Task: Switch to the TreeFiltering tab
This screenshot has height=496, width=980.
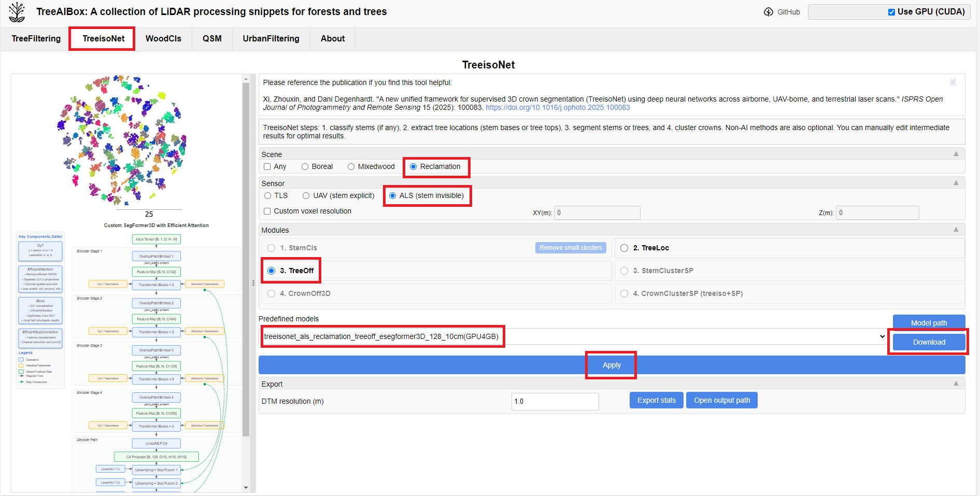Action: coord(36,39)
